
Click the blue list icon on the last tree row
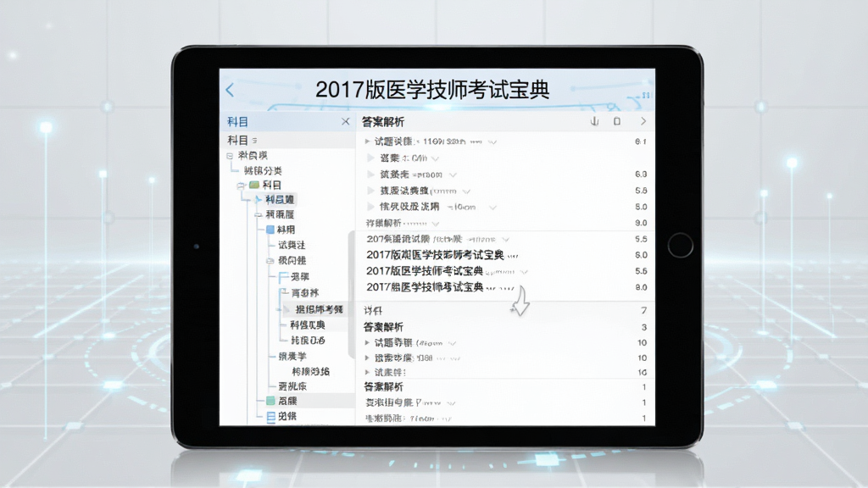271,417
